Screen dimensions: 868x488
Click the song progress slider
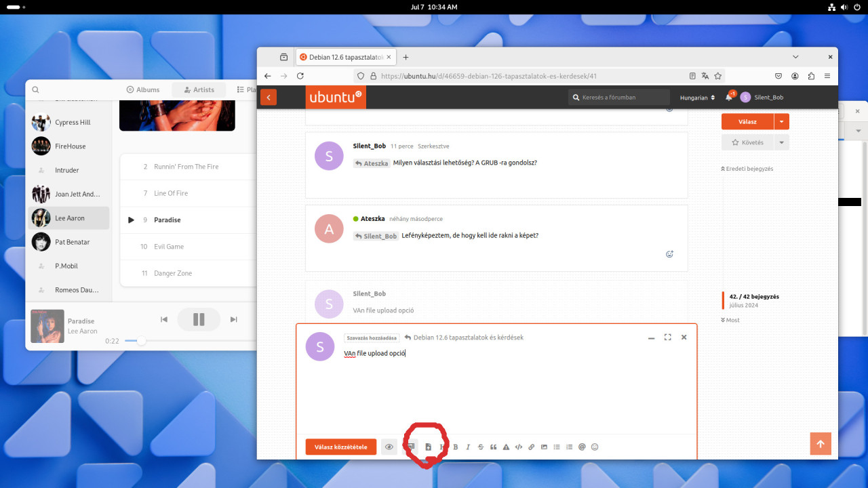(190, 341)
